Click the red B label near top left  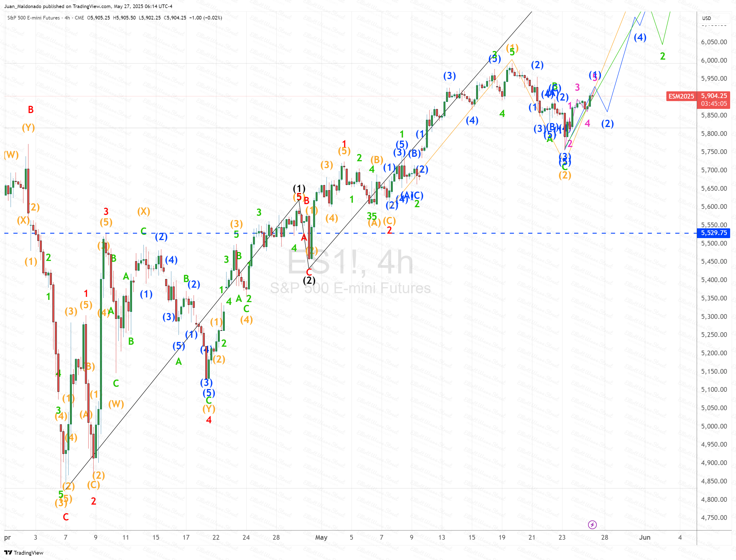pyautogui.click(x=31, y=110)
